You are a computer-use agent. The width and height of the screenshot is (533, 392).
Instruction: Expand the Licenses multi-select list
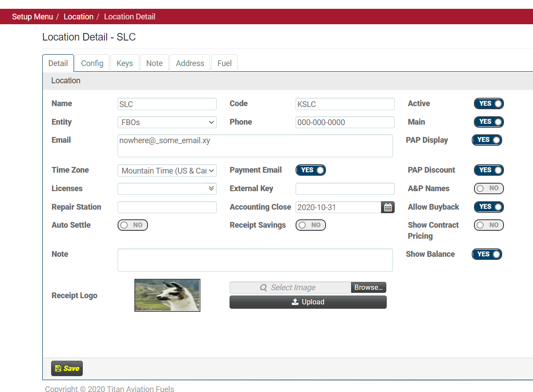167,189
